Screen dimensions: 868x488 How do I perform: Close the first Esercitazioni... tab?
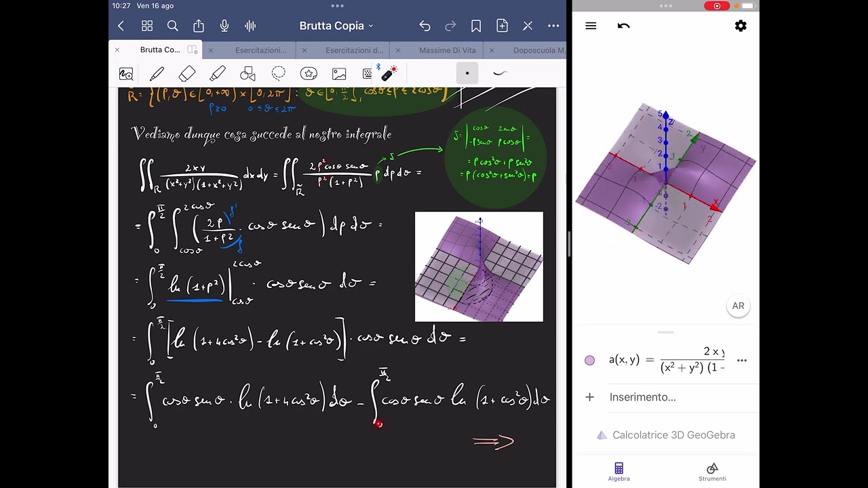[211, 50]
